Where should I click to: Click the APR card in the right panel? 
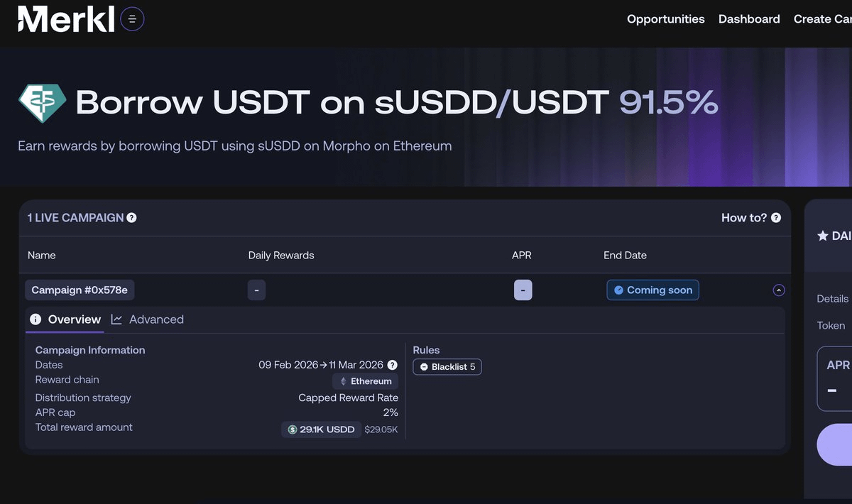[834, 379]
